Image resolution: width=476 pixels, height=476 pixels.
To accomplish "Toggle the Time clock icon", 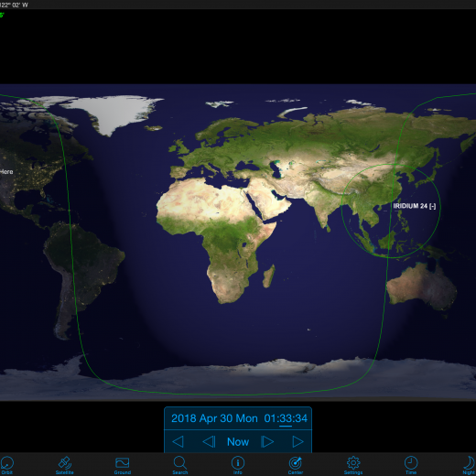I will (x=411, y=465).
